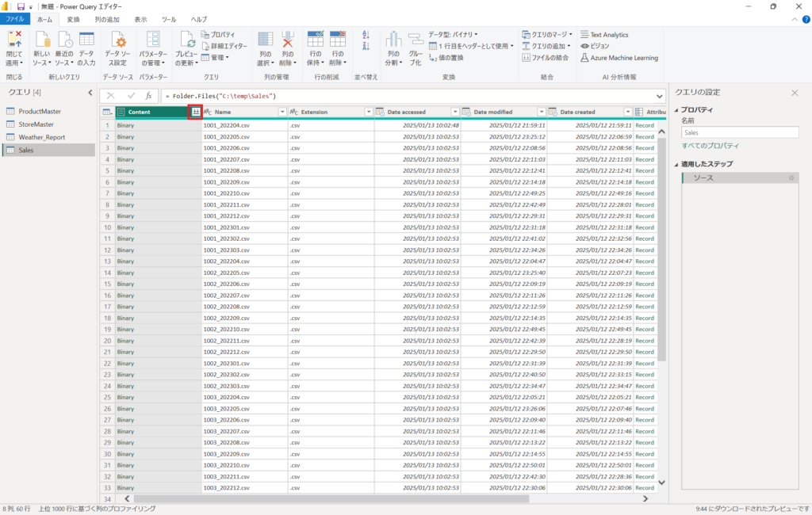The height and width of the screenshot is (515, 812).
Task: Click the table menu icon at top-left of the grid
Action: coord(107,112)
